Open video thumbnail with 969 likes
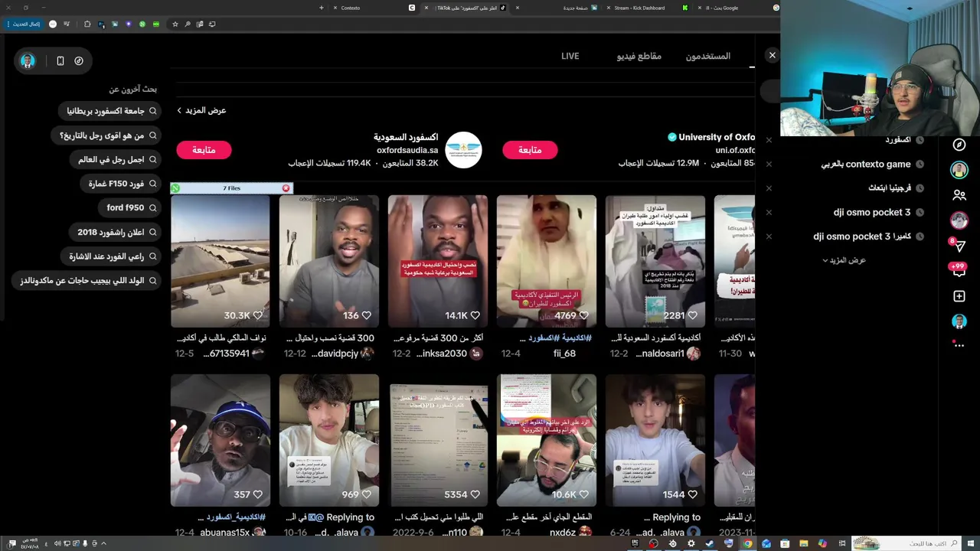The image size is (980, 551). pyautogui.click(x=329, y=440)
